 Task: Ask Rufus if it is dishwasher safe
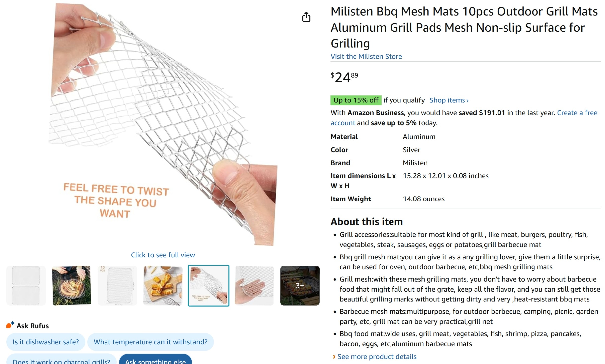46,342
